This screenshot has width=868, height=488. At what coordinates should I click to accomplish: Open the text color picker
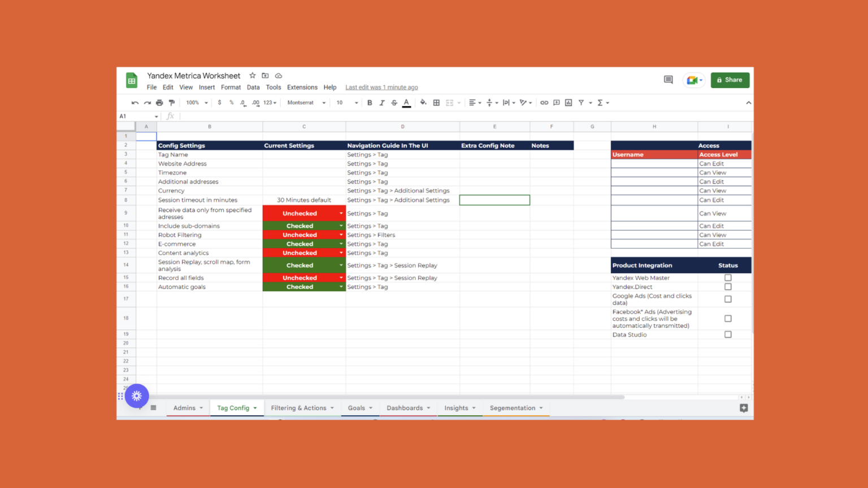pyautogui.click(x=406, y=102)
